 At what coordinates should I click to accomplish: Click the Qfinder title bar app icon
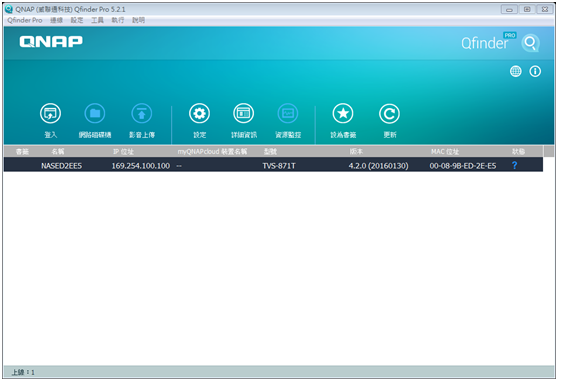coord(9,9)
